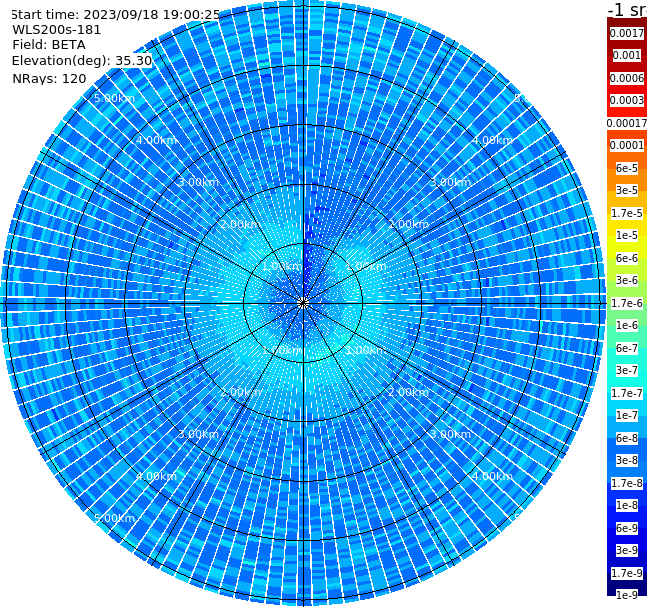The width and height of the screenshot is (647, 607).
Task: Click the center origin of the polar plot
Action: click(x=303, y=303)
